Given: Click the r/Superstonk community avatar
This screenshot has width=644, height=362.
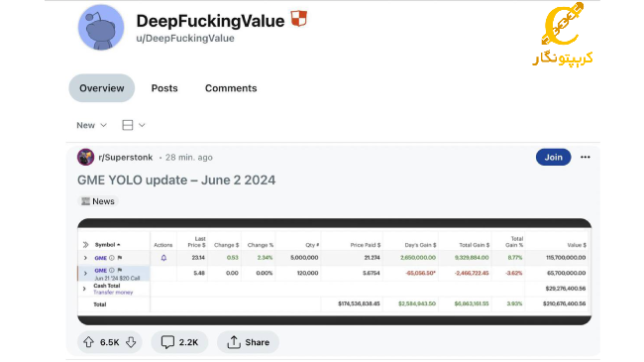Looking at the screenshot, I should point(85,157).
